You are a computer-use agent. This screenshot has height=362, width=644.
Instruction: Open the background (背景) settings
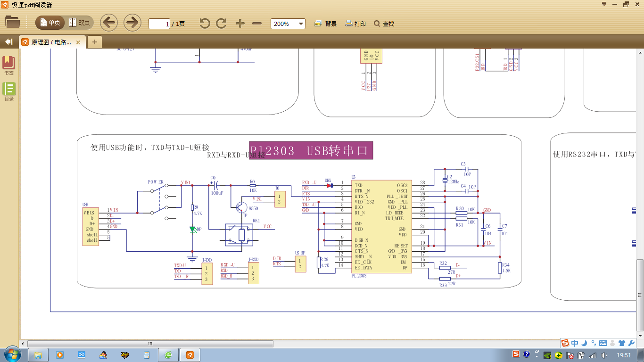pos(326,24)
